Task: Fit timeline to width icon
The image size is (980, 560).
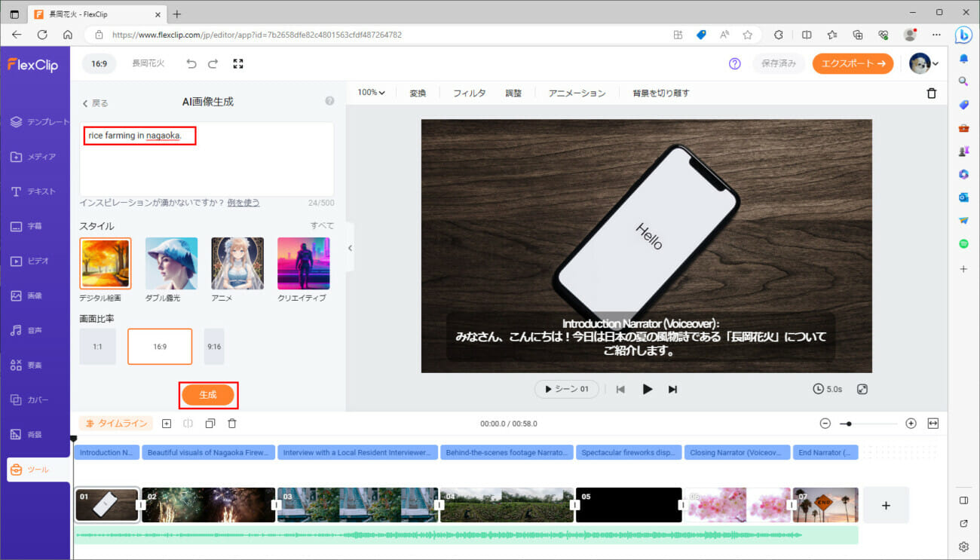Action: [933, 424]
